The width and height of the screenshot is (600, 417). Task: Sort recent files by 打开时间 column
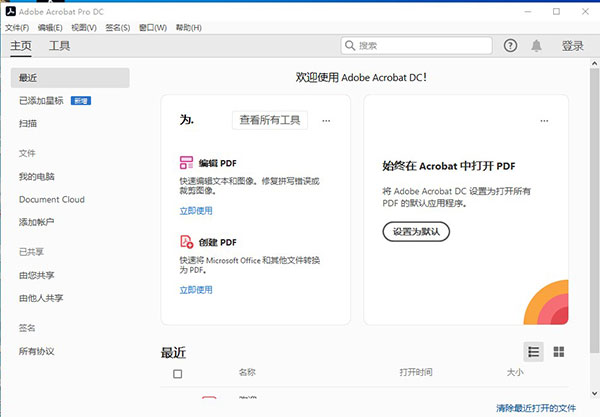tap(416, 372)
